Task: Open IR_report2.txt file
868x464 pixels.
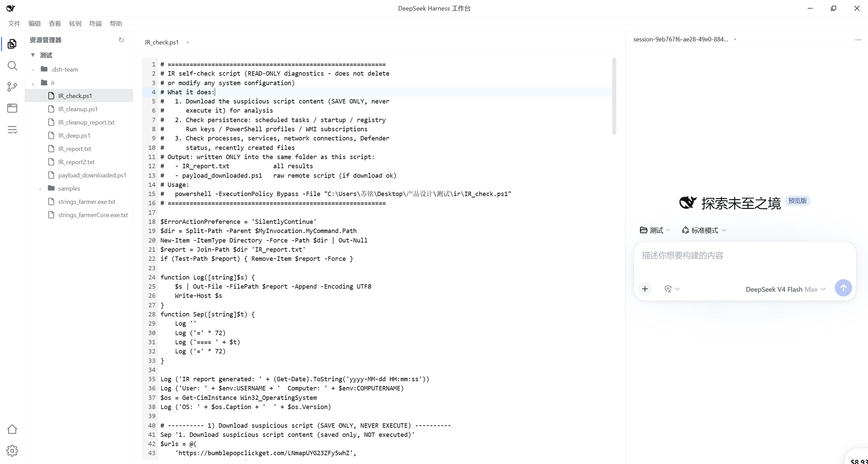Action: click(x=79, y=162)
